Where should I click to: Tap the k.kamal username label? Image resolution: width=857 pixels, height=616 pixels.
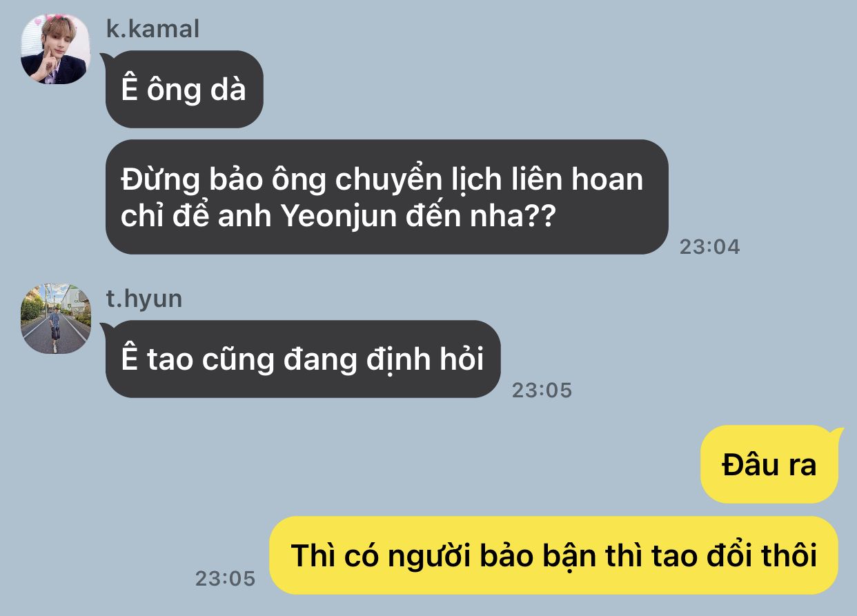[152, 29]
